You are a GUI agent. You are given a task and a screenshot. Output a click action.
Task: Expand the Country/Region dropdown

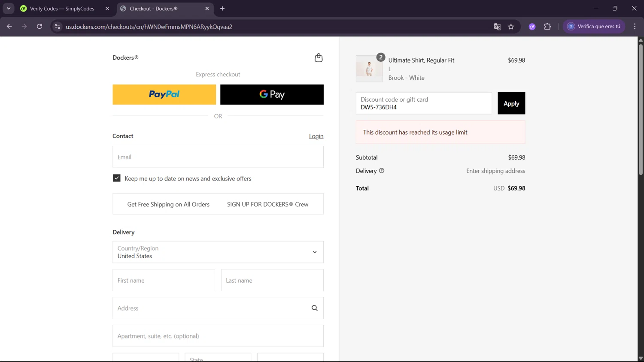(218, 252)
